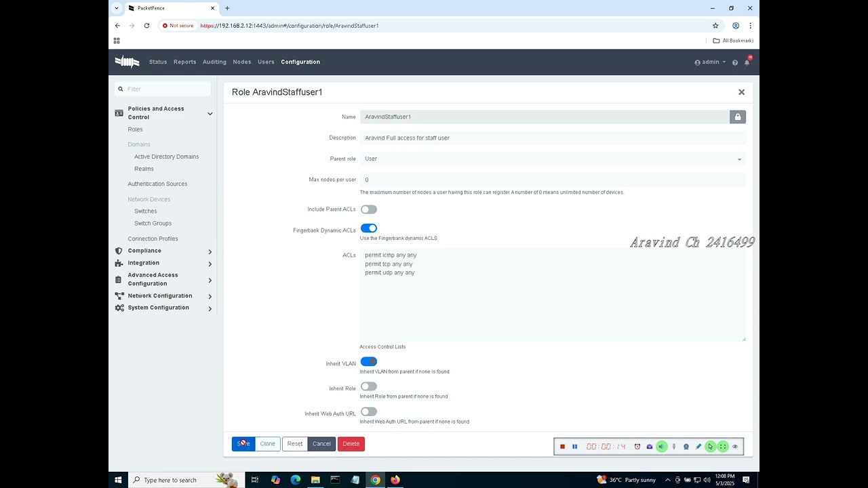This screenshot has height=488, width=868.
Task: Pause the screen recording
Action: [x=574, y=447]
